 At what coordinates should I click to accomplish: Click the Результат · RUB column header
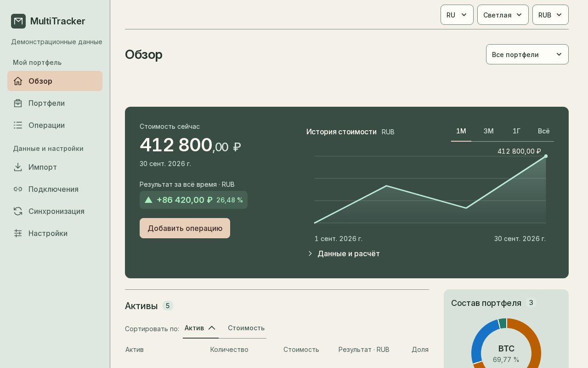(364, 350)
